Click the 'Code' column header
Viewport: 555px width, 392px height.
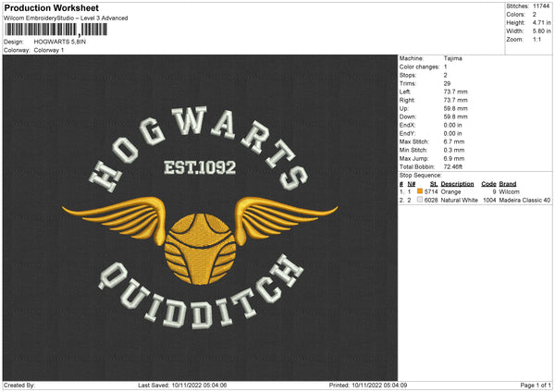488,184
